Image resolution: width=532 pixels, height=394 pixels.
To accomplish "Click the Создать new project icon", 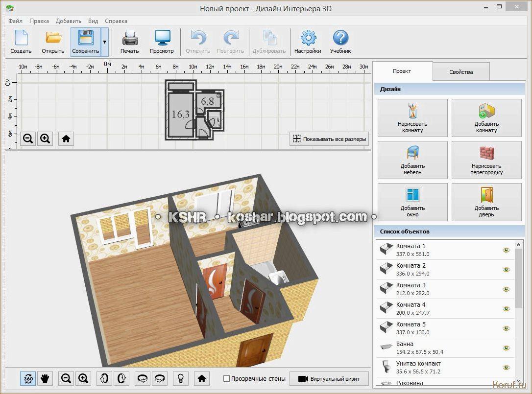I will point(21,42).
